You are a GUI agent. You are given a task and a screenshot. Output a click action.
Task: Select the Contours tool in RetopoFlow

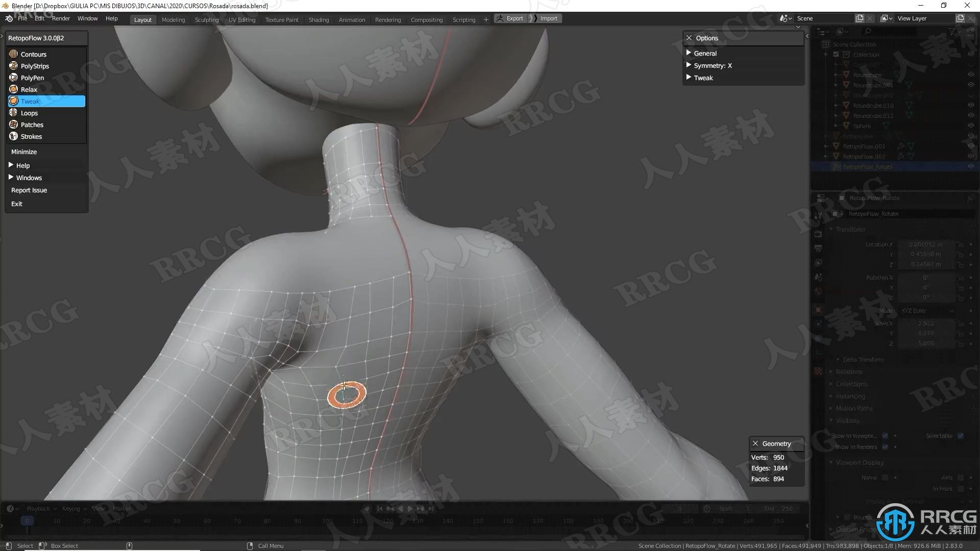(34, 54)
